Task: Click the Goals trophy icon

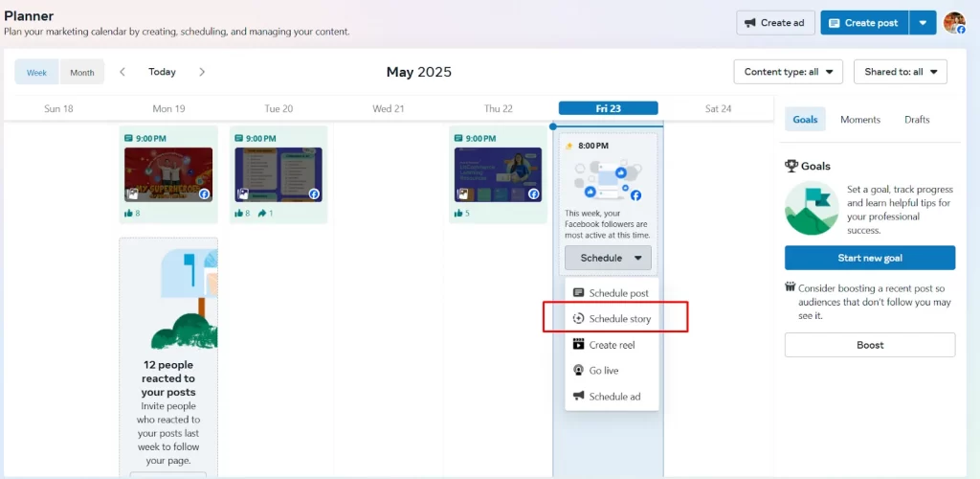Action: coord(791,167)
